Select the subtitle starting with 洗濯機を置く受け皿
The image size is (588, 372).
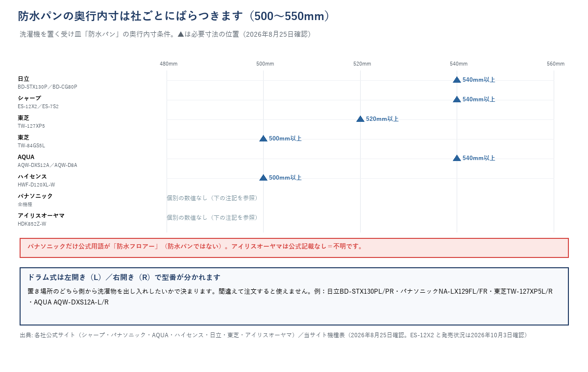(x=166, y=34)
